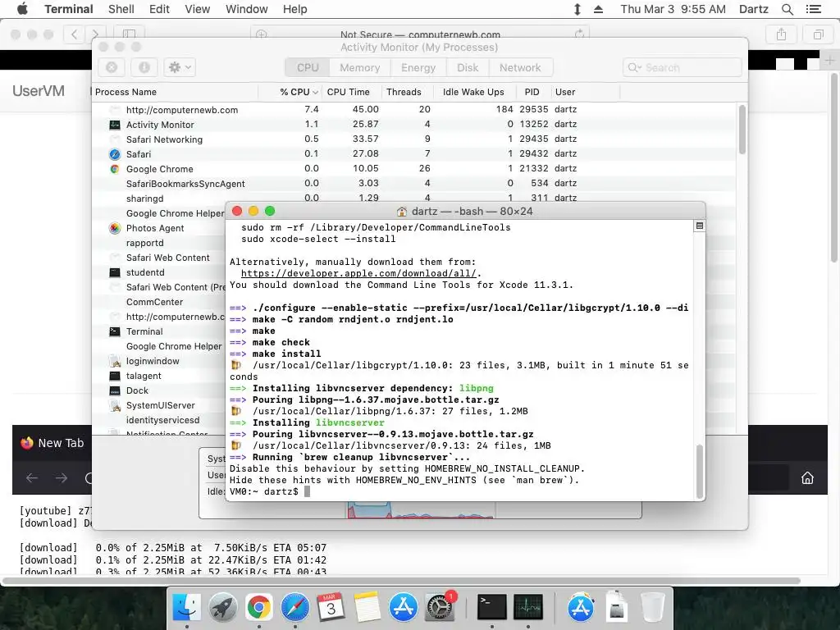This screenshot has height=630, width=840.
Task: Open Finder from the Dock
Action: 186,608
